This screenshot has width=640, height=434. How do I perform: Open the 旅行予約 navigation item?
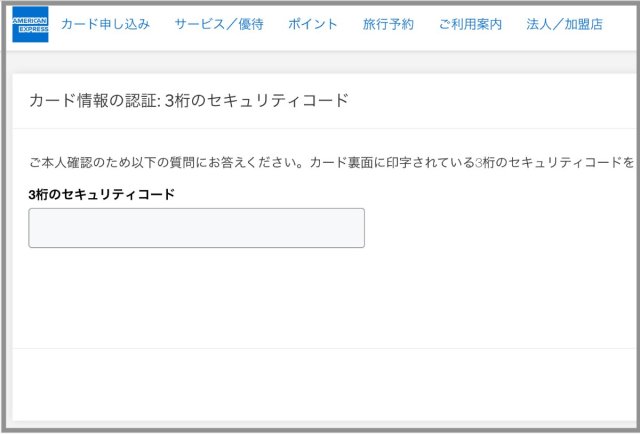pos(388,24)
